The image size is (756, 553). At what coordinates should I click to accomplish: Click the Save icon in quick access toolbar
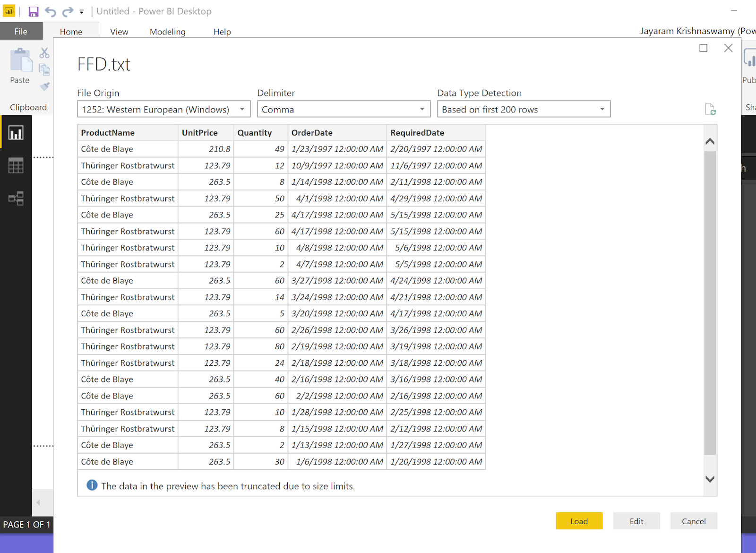pyautogui.click(x=33, y=11)
